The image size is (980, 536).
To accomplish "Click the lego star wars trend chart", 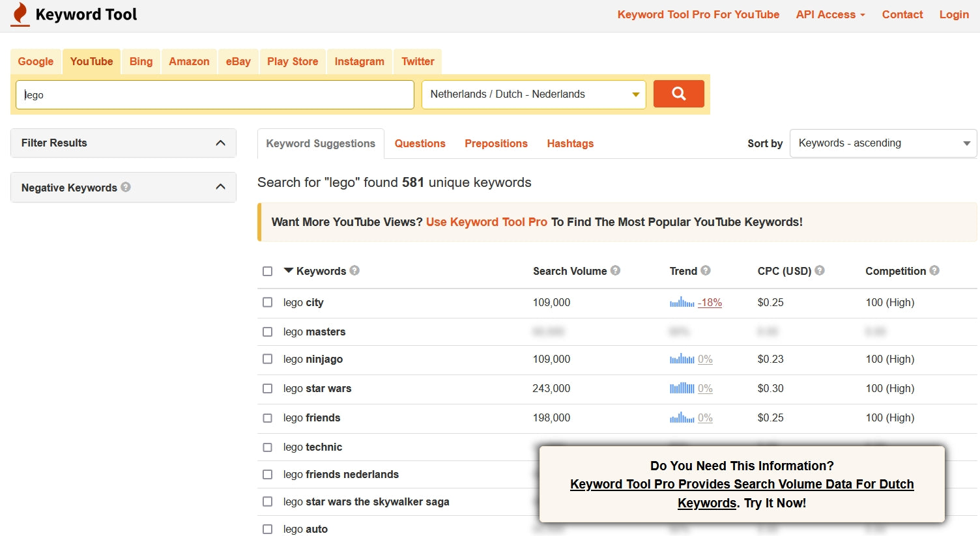I will pyautogui.click(x=682, y=388).
